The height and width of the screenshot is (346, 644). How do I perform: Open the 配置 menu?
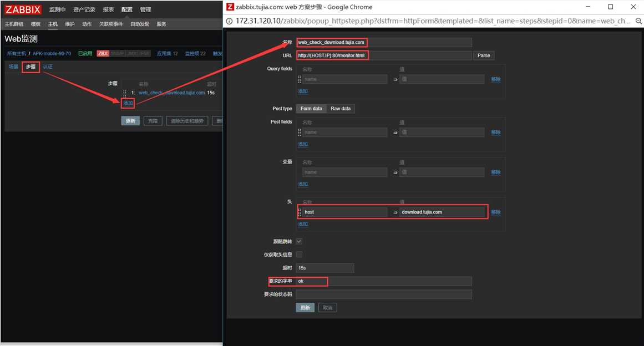coord(127,9)
